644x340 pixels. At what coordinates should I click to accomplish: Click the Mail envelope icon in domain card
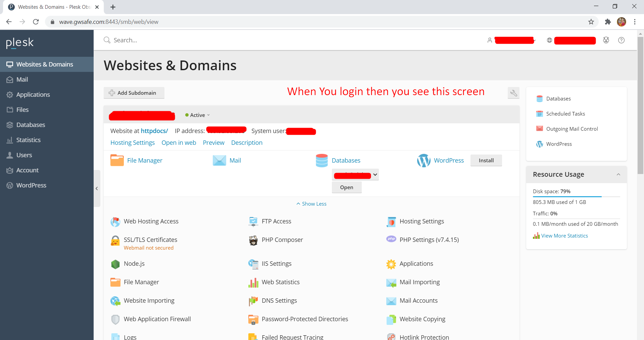[x=219, y=160]
